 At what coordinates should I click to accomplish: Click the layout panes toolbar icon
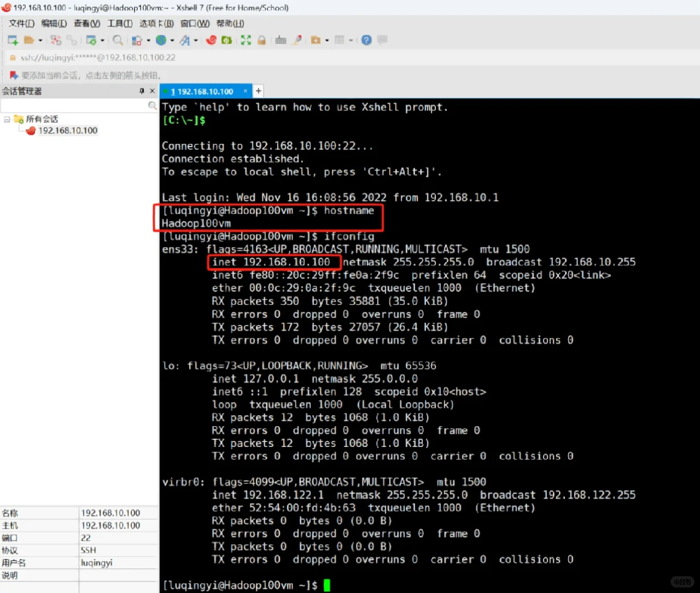pos(340,40)
